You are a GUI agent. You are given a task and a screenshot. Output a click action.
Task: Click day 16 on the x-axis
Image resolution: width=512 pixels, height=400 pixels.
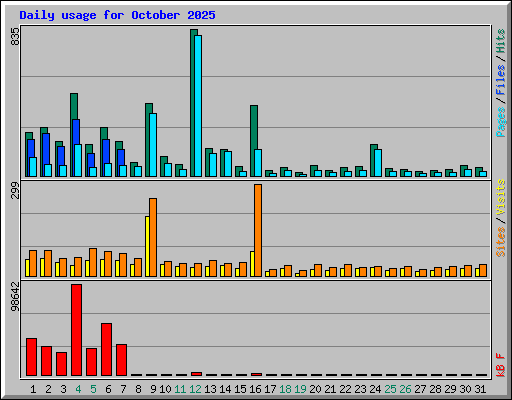pyautogui.click(x=255, y=389)
